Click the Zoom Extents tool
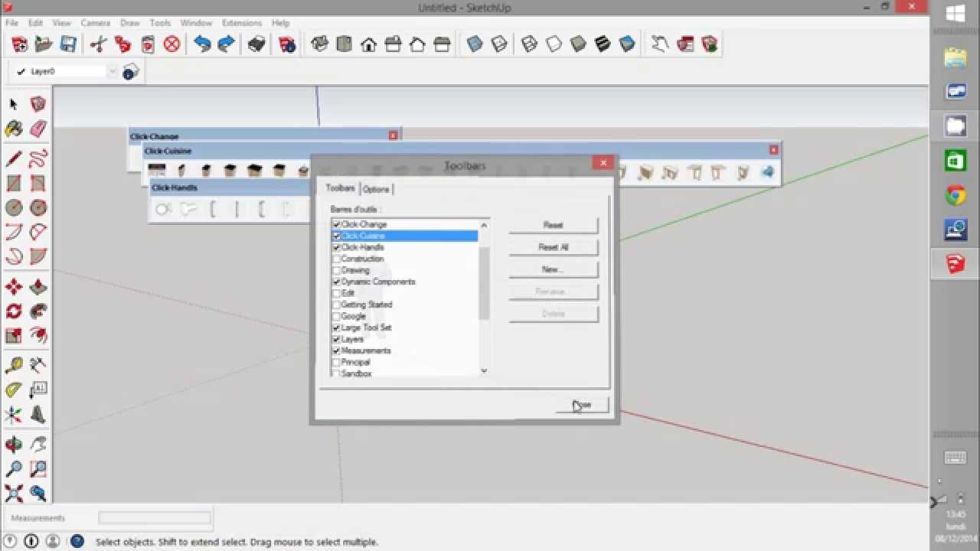Image resolution: width=980 pixels, height=551 pixels. pyautogui.click(x=14, y=494)
